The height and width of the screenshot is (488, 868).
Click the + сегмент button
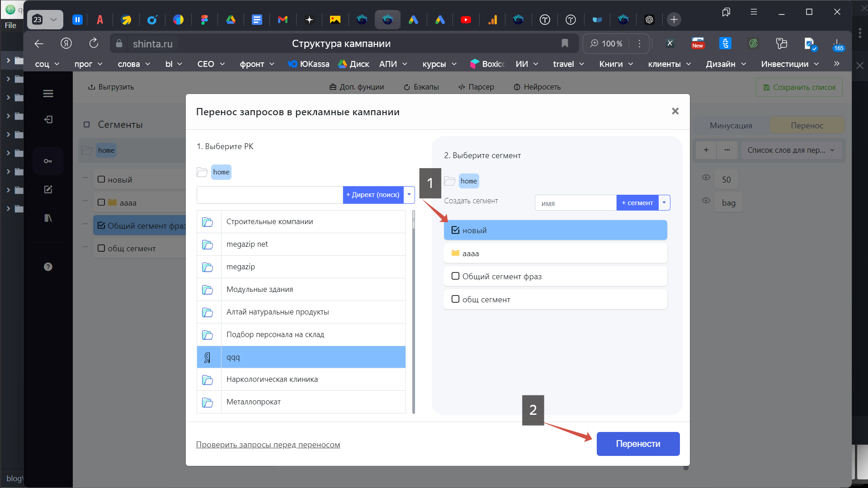[637, 202]
